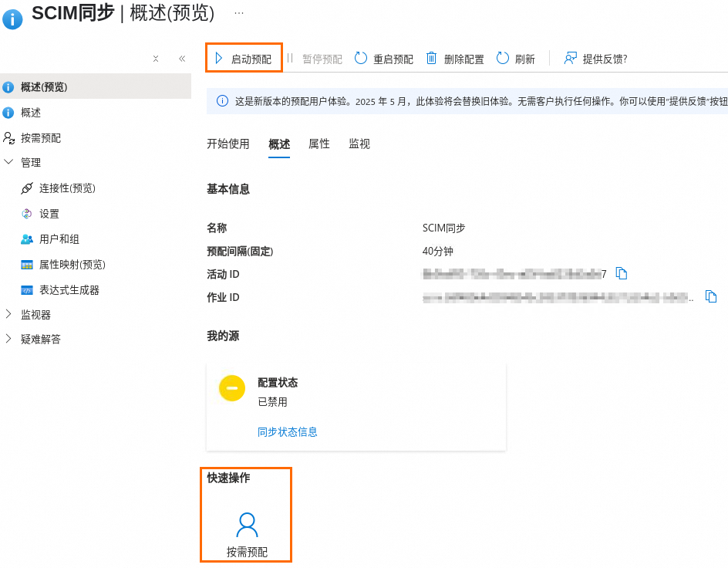This screenshot has width=728, height=568.
Task: Click 删除配置 delete configuration
Action: point(456,59)
